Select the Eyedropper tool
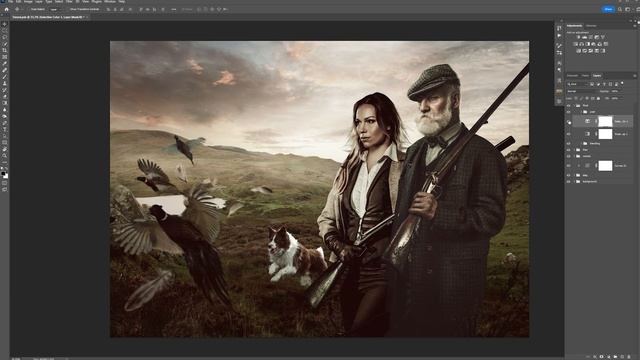Image resolution: width=640 pixels, height=360 pixels. (x=4, y=63)
